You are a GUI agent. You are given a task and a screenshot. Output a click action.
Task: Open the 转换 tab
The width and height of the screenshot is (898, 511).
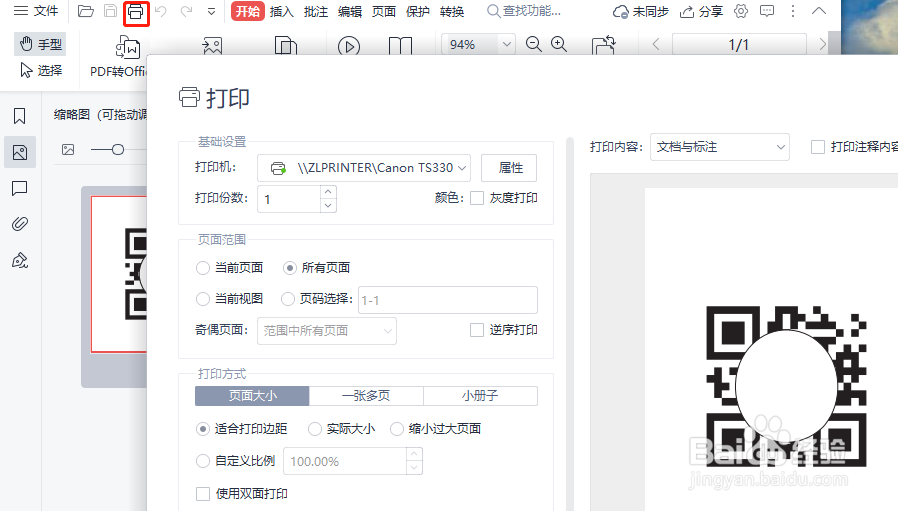[452, 11]
